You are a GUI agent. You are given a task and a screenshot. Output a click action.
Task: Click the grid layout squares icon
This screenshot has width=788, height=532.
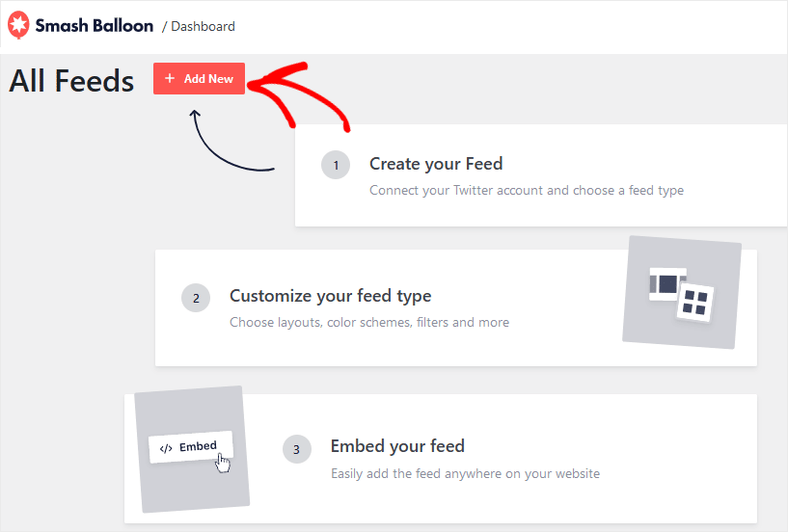[694, 302]
